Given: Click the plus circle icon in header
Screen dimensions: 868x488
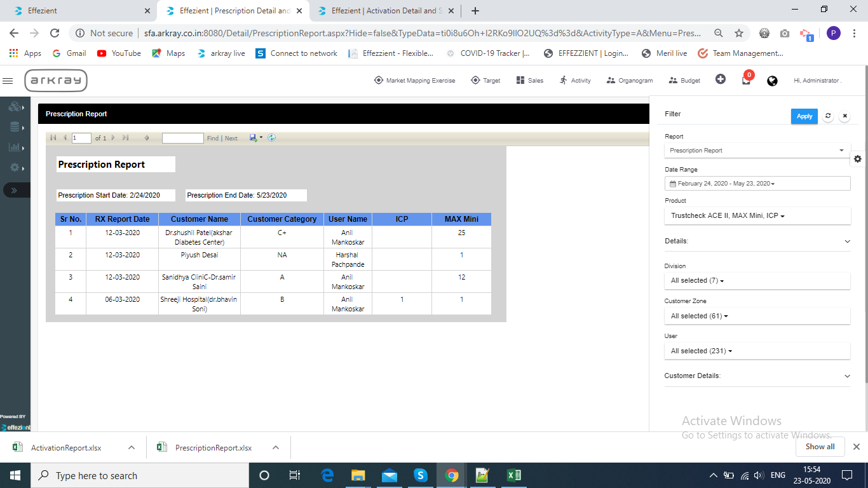Looking at the screenshot, I should tap(720, 79).
